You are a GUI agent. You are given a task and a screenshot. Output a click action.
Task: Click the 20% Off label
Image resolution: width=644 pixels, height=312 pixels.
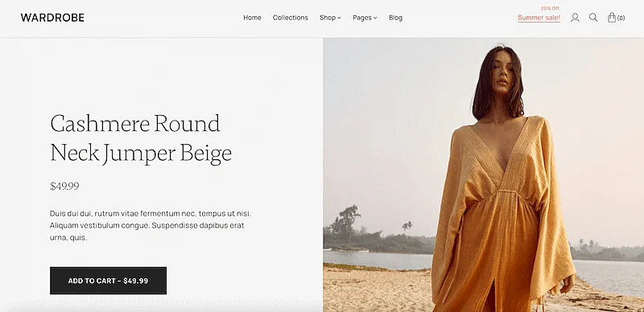(x=551, y=8)
